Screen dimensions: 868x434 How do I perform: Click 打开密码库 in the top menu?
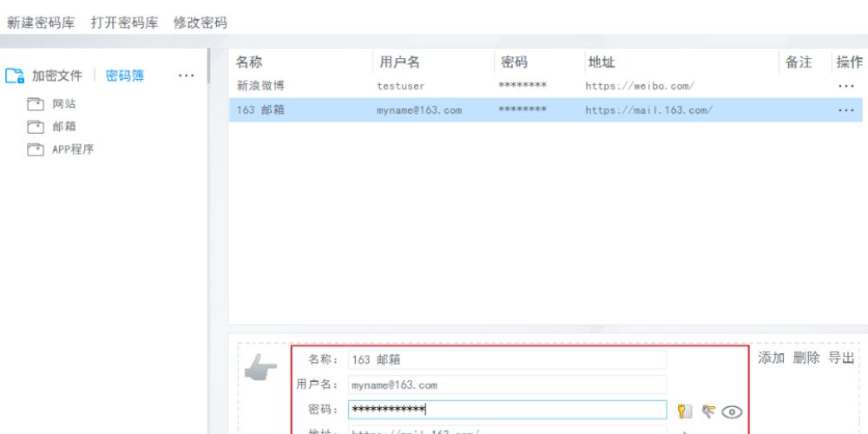tap(124, 23)
